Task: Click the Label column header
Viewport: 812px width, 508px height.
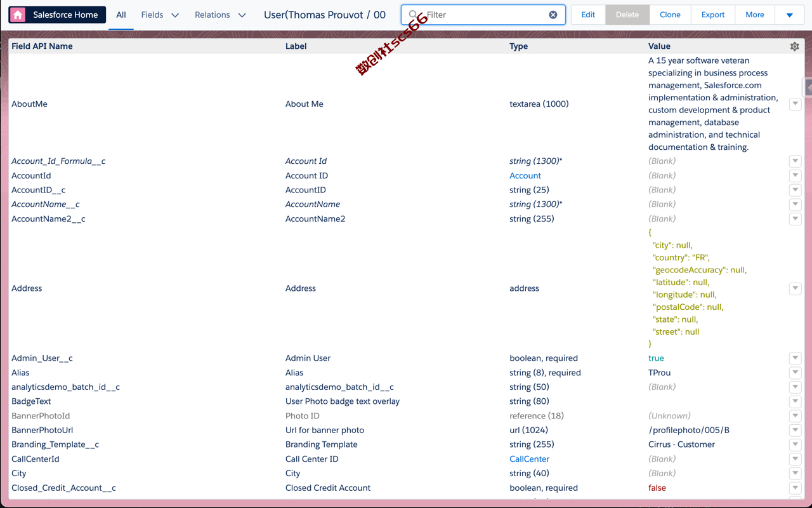Action: pyautogui.click(x=296, y=46)
